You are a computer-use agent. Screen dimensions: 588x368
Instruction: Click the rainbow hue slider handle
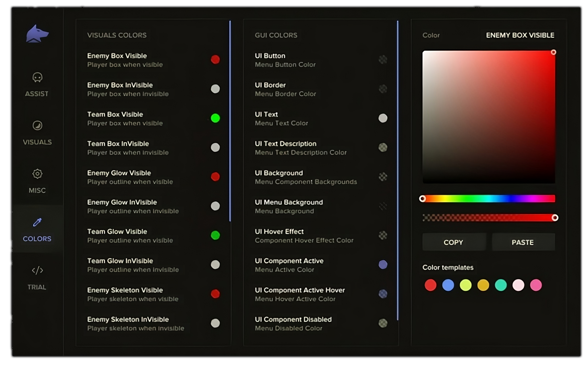423,198
